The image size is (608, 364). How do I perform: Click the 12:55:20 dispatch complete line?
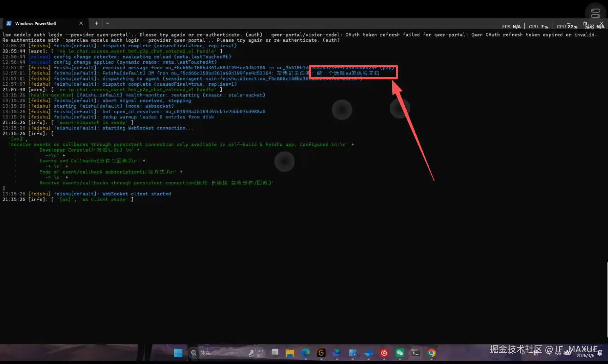(119, 46)
